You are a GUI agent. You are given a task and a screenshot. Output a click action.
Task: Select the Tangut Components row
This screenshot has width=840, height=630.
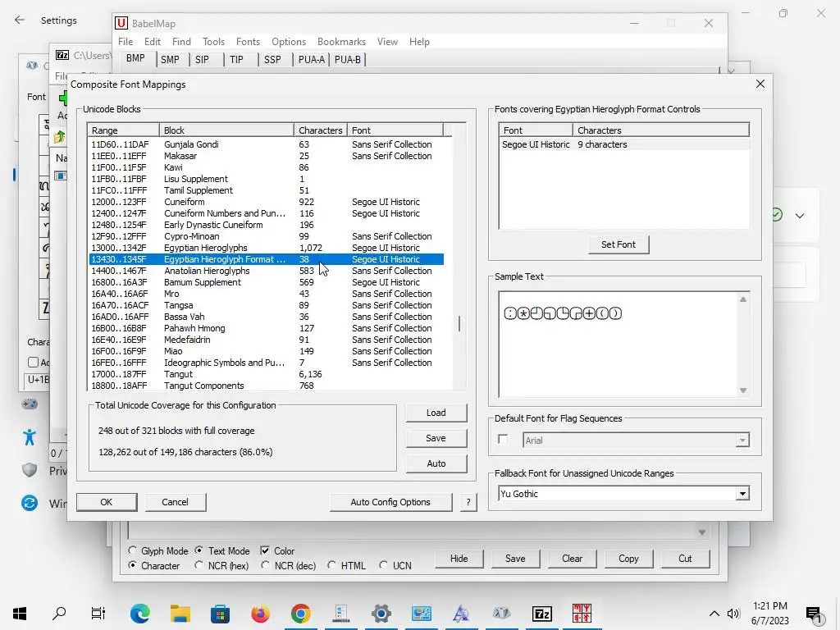tap(266, 386)
